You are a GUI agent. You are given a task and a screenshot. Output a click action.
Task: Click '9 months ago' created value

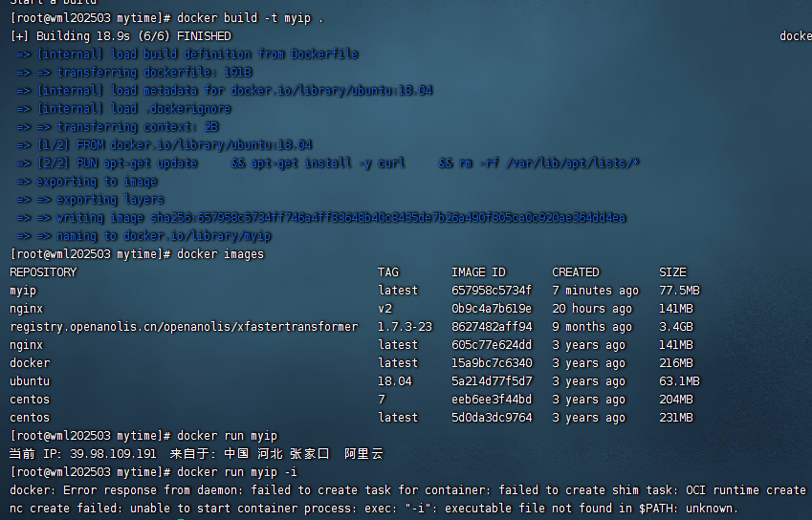pos(592,327)
